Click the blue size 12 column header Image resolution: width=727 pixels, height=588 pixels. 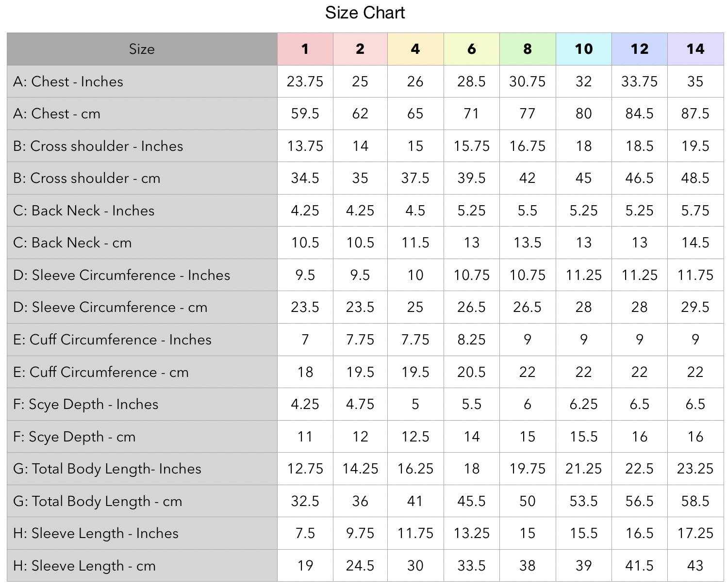[x=640, y=49]
